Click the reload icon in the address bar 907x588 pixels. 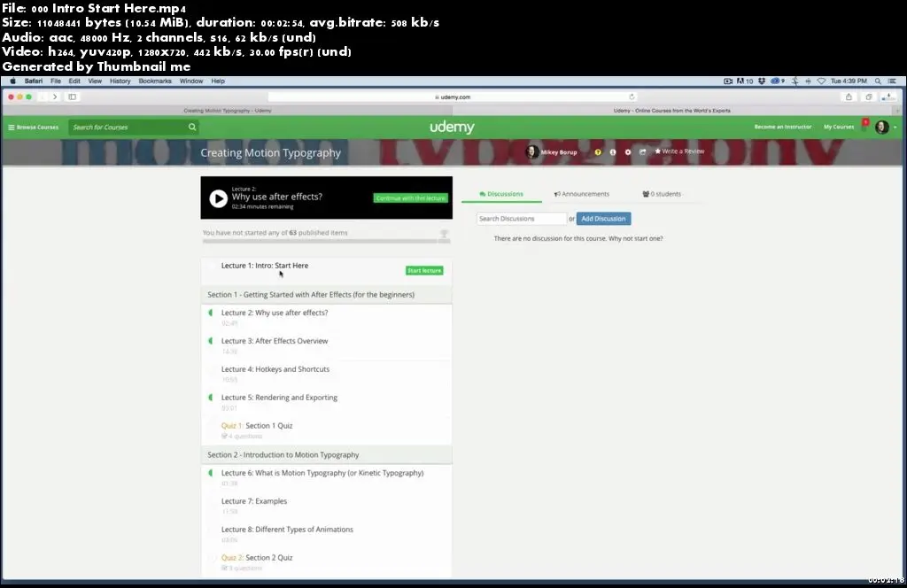point(632,97)
